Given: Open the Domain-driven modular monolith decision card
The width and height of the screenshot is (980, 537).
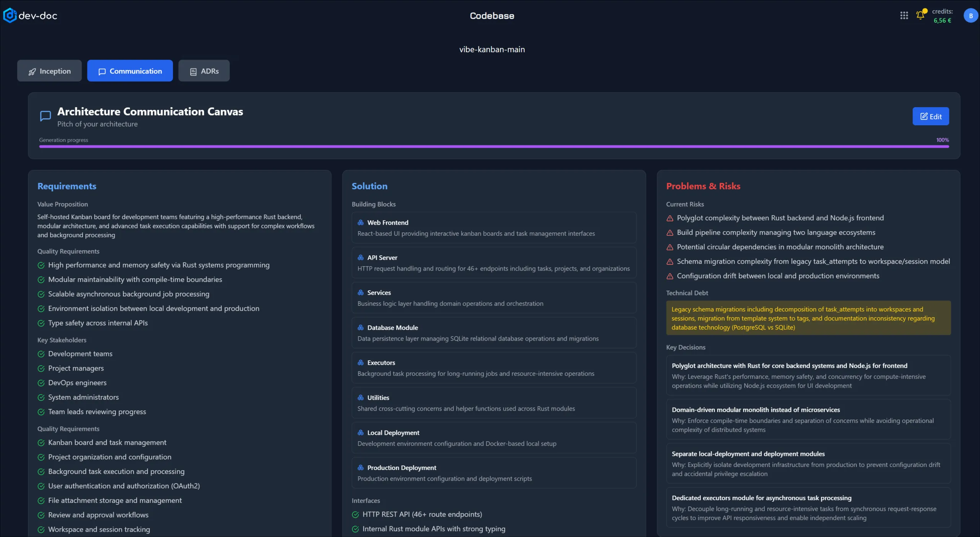Looking at the screenshot, I should tap(808, 419).
